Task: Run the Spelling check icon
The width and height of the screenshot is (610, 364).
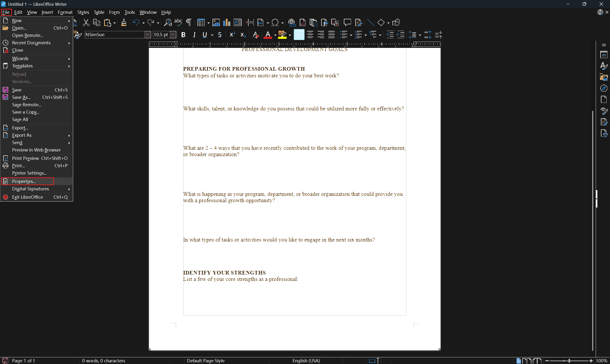Action: tap(178, 23)
